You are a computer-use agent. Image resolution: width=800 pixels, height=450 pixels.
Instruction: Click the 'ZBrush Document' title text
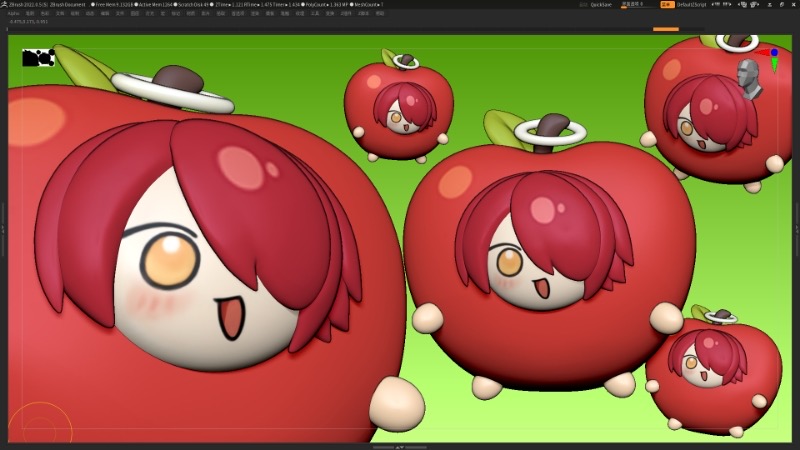[x=67, y=5]
